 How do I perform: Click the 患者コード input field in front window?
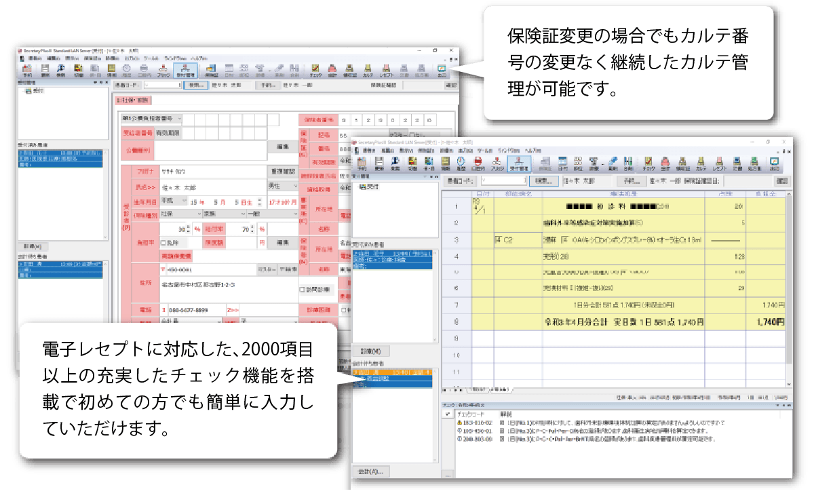pos(503,182)
